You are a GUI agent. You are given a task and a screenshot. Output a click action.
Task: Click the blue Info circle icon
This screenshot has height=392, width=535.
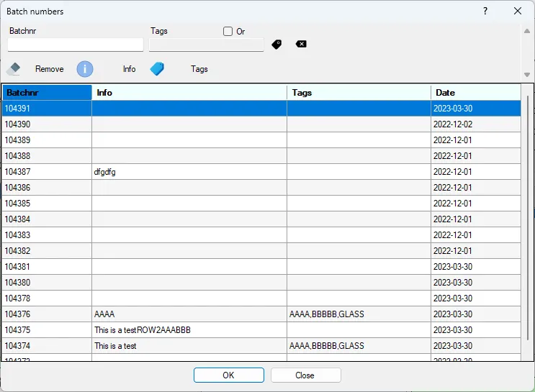point(85,69)
